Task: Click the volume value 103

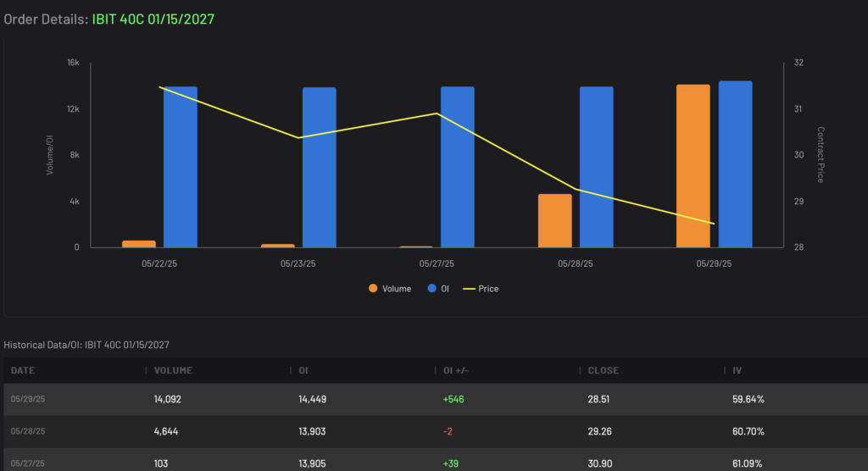Action: click(x=161, y=463)
